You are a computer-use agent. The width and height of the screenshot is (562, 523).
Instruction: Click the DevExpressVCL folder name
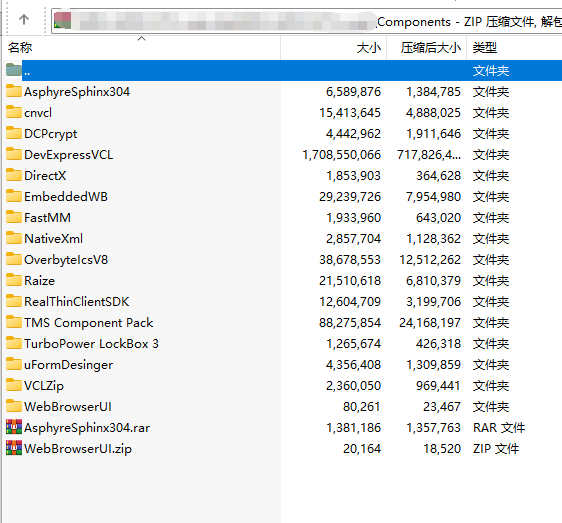pyautogui.click(x=68, y=155)
